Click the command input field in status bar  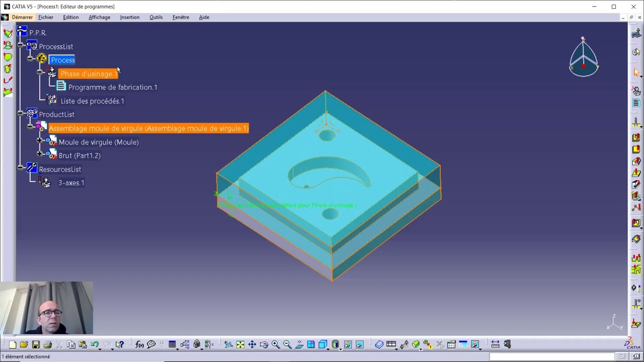click(x=552, y=356)
